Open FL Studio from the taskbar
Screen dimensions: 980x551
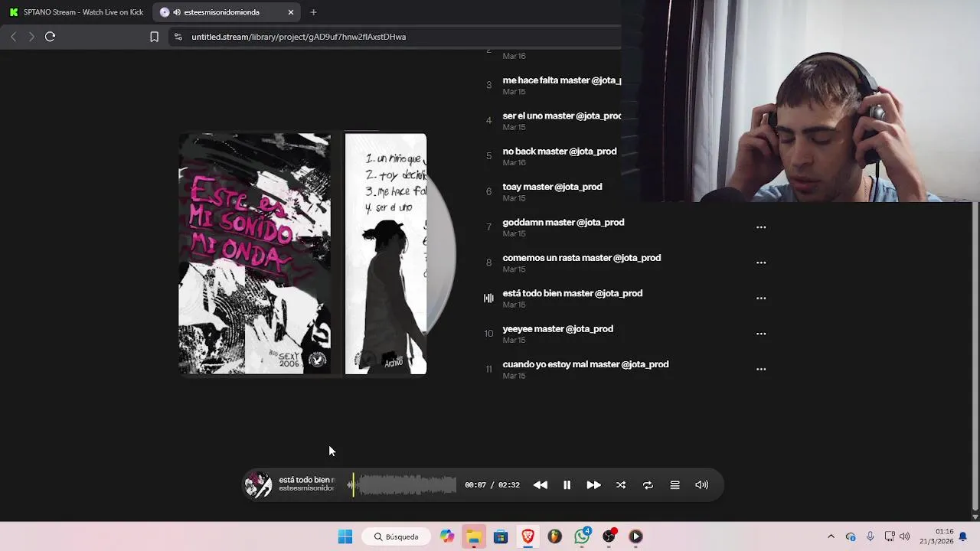coord(554,536)
